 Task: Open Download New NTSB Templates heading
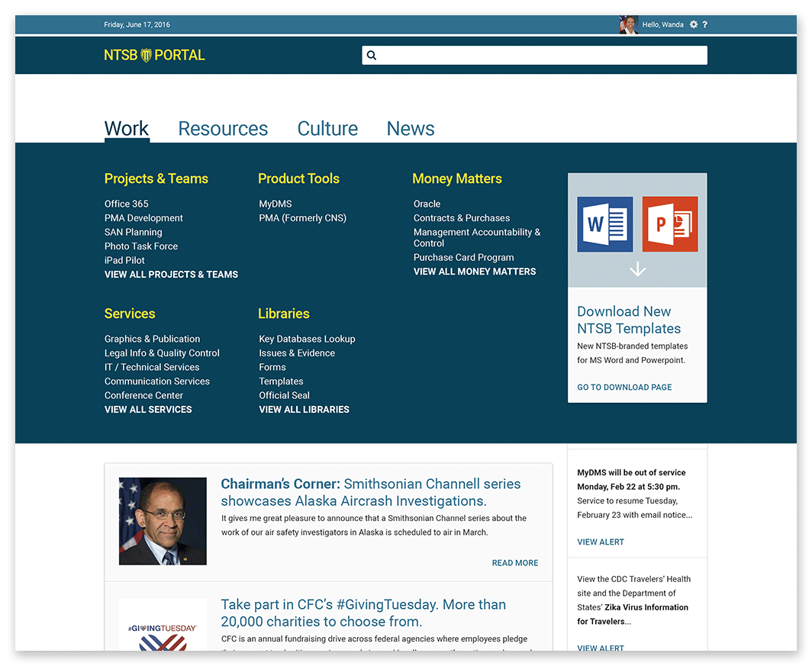[x=629, y=320]
